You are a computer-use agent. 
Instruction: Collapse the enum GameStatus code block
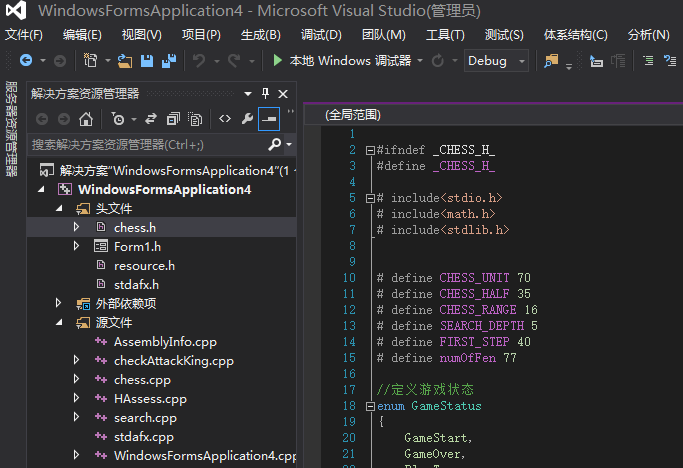(x=370, y=407)
